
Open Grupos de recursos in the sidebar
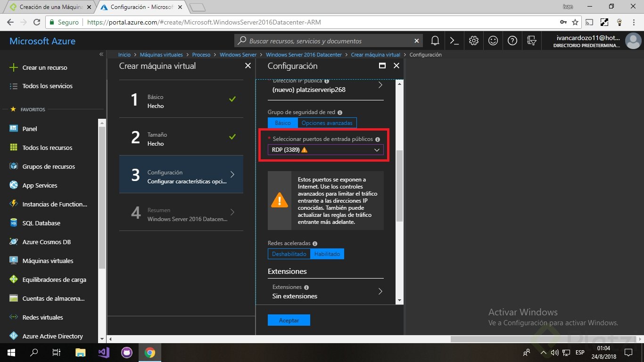point(49,166)
